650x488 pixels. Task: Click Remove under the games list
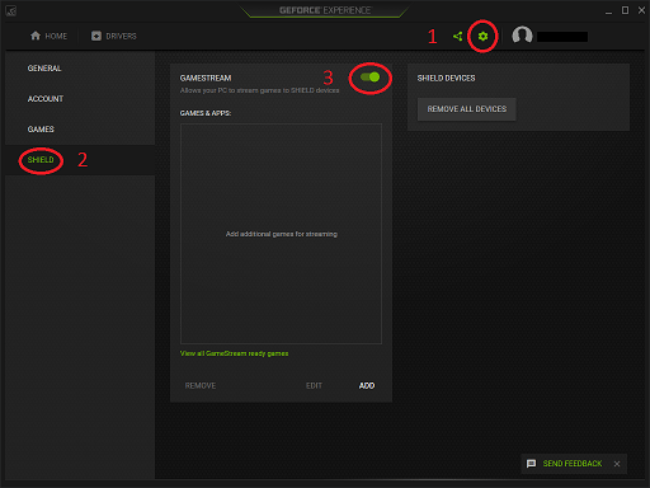(x=200, y=385)
